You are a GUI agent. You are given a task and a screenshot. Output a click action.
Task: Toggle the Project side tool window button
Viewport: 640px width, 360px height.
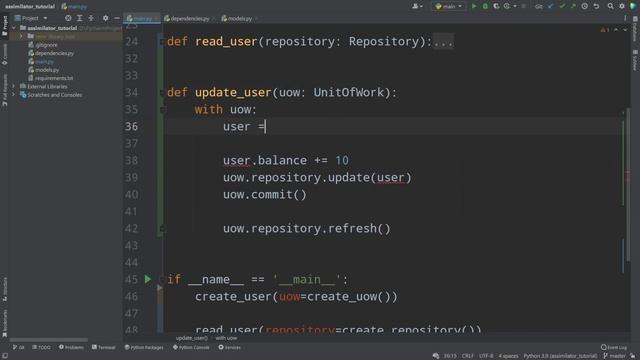pyautogui.click(x=4, y=25)
